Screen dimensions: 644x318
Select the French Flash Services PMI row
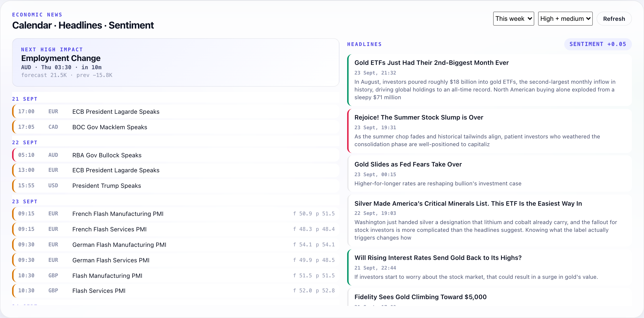coord(176,229)
